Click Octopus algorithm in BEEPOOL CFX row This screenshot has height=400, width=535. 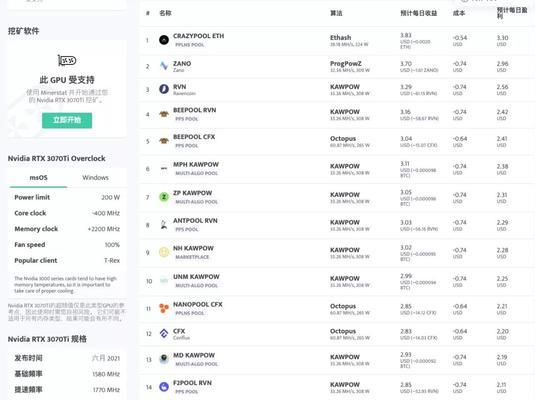(x=343, y=139)
